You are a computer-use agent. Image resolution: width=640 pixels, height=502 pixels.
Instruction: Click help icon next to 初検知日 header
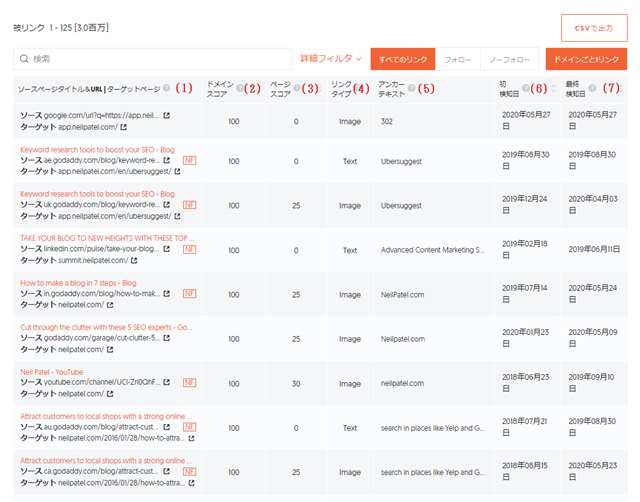pos(526,88)
